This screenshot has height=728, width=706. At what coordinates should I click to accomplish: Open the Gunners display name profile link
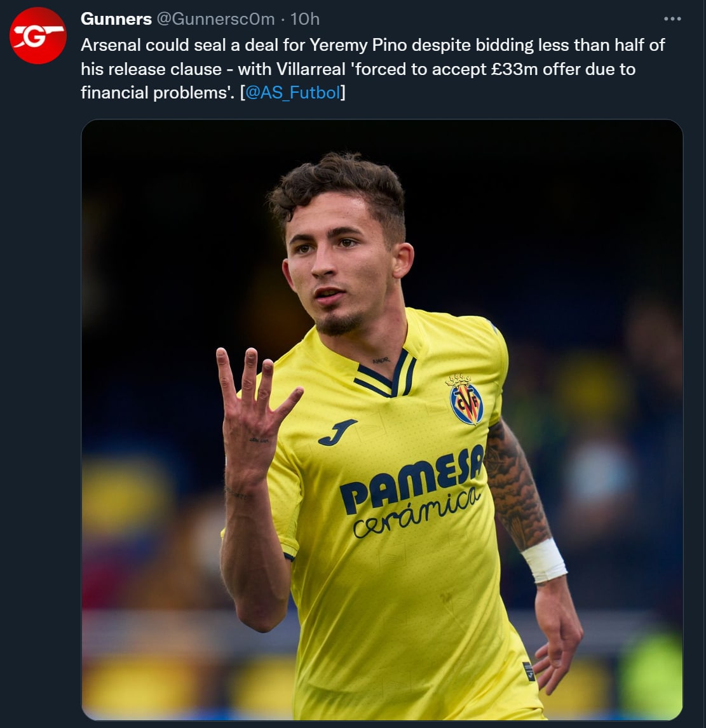(x=116, y=19)
